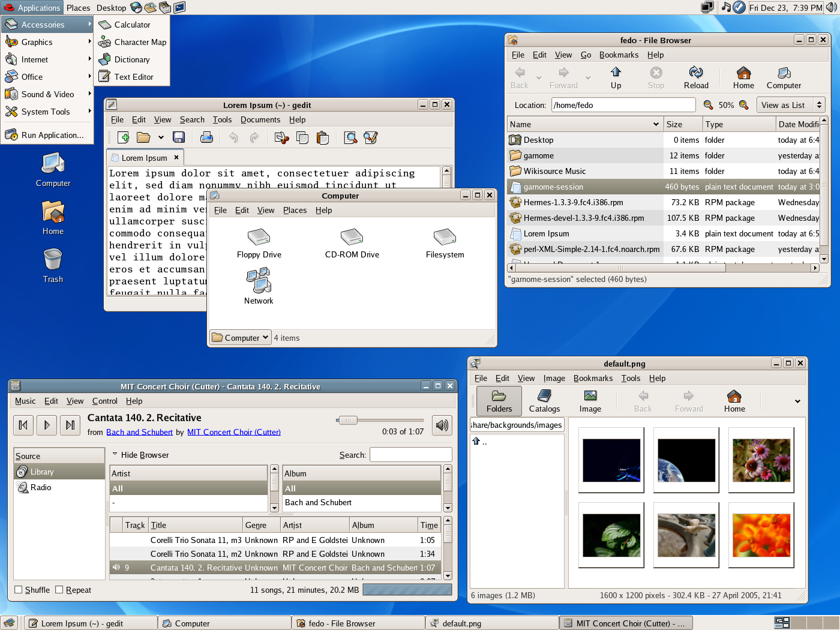The width and height of the screenshot is (840, 630).
Task: Select the Catalogs view in the image viewer
Action: 544,401
